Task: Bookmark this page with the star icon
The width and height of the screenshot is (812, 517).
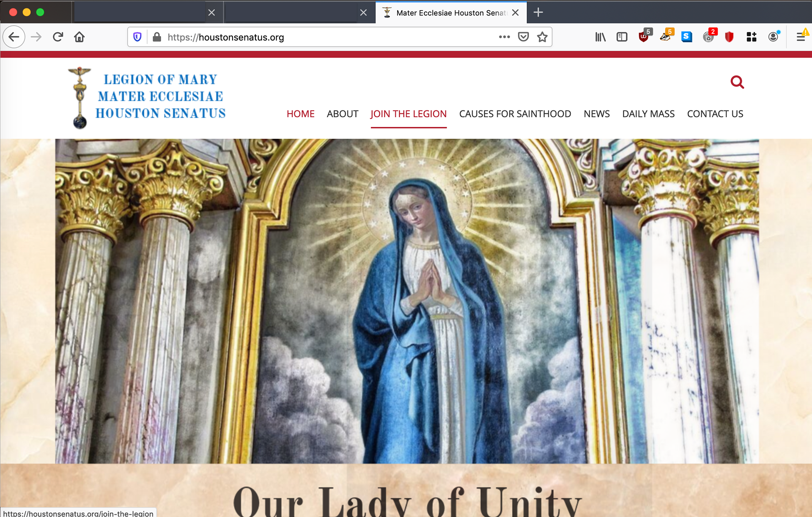Action: coord(542,37)
